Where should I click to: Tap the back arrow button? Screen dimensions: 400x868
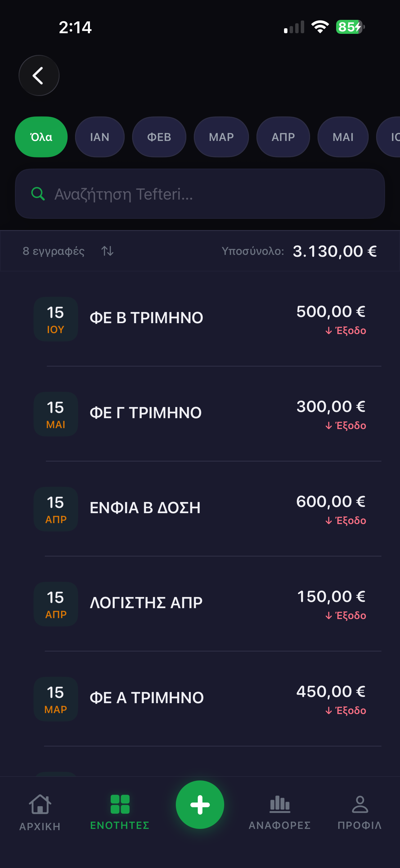tap(39, 75)
